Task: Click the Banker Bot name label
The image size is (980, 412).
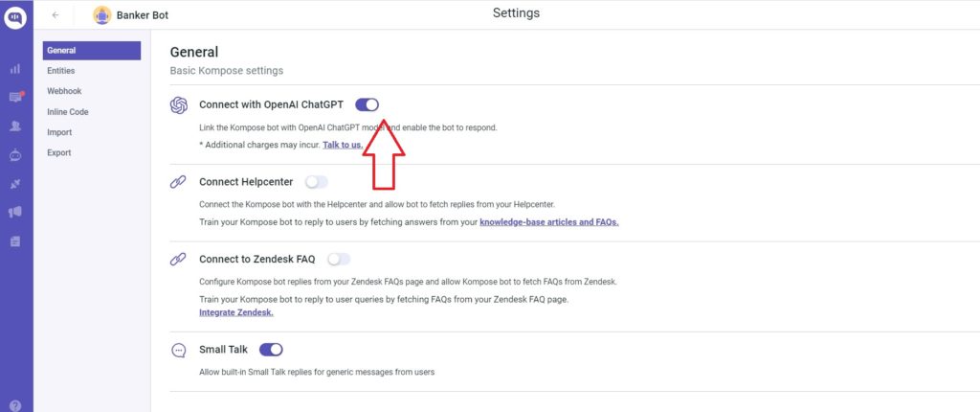Action: coord(143,15)
